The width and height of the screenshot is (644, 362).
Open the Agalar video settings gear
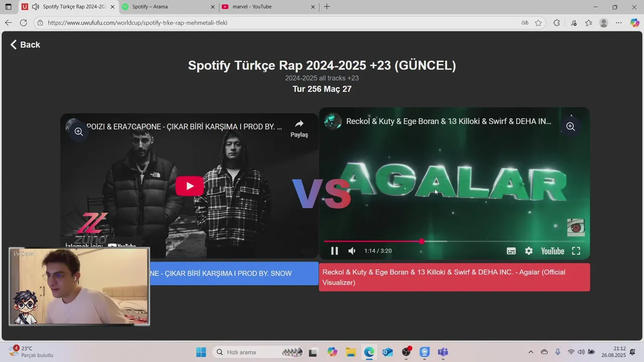529,251
